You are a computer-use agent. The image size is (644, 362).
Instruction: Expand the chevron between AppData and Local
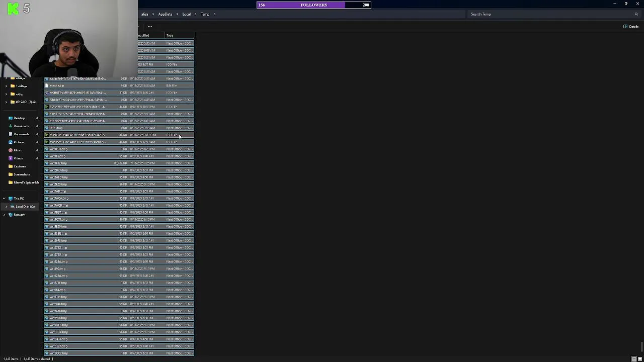(177, 14)
